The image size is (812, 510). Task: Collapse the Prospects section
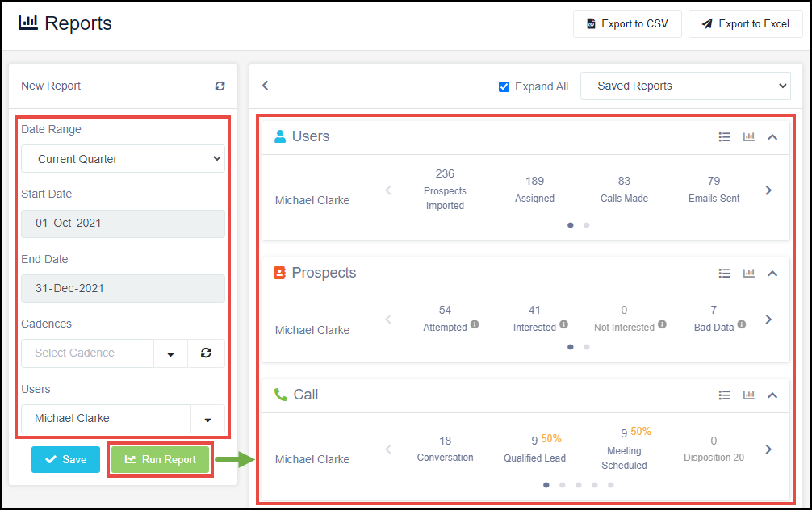(772, 274)
